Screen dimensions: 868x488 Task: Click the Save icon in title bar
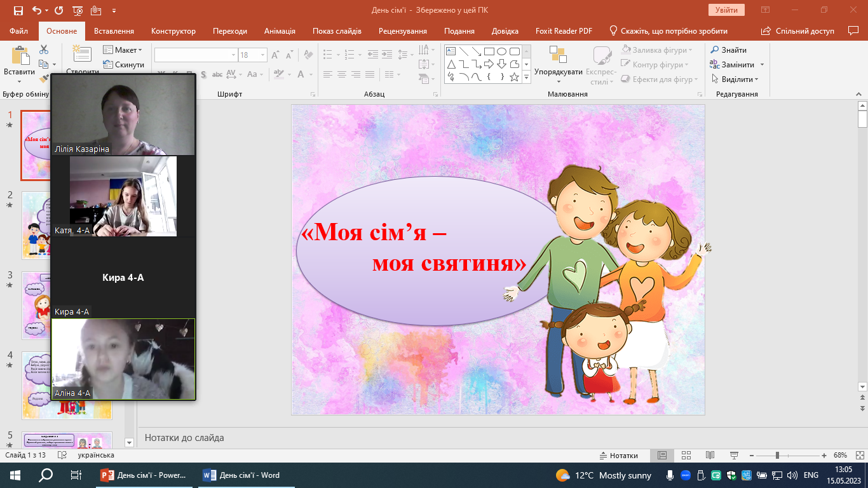coord(18,11)
